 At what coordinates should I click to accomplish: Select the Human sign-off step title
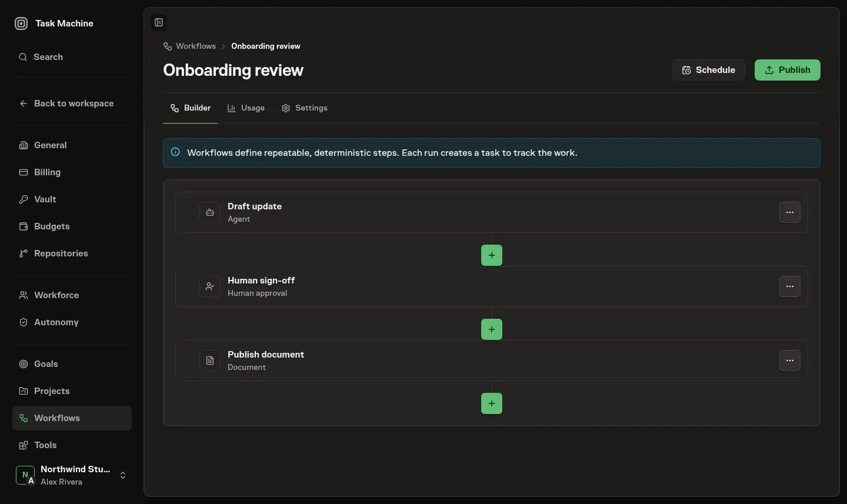pos(261,281)
